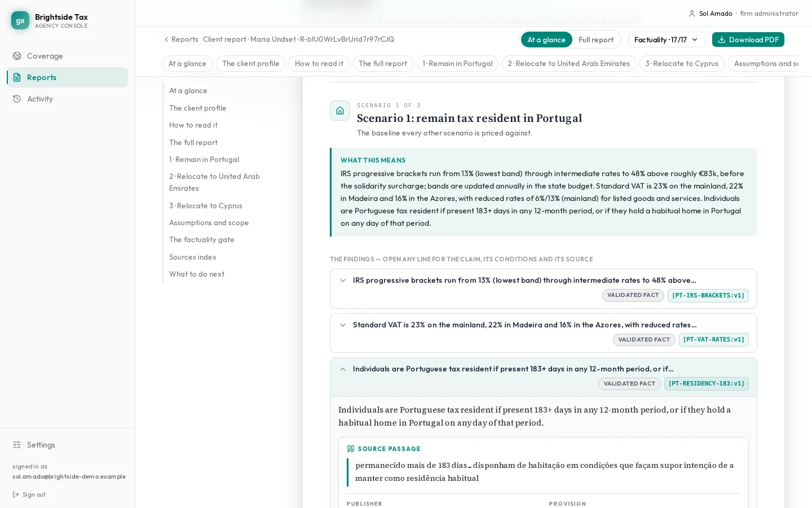Viewport: 812px width, 508px height.
Task: Expand the Standard VAT finding
Action: [544, 333]
